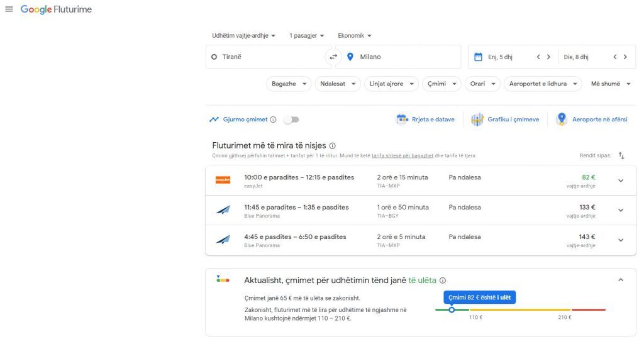644x346 pixels.
Task: Click info icon beside Gjurmo çmimet
Action: click(x=273, y=120)
